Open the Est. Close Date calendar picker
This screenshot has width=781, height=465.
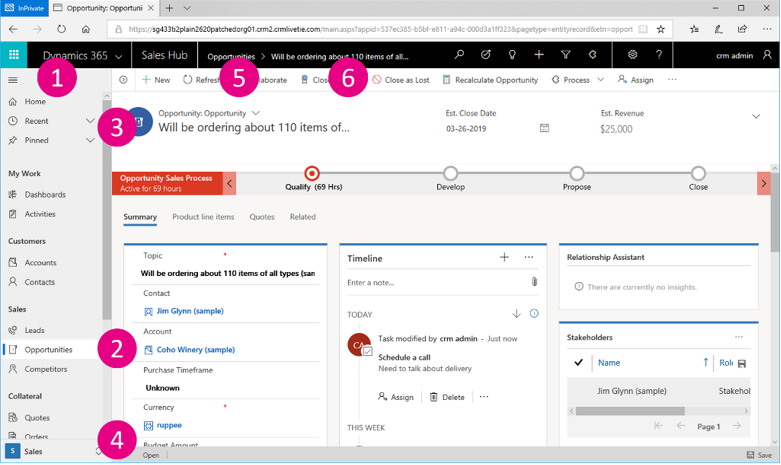tap(544, 128)
